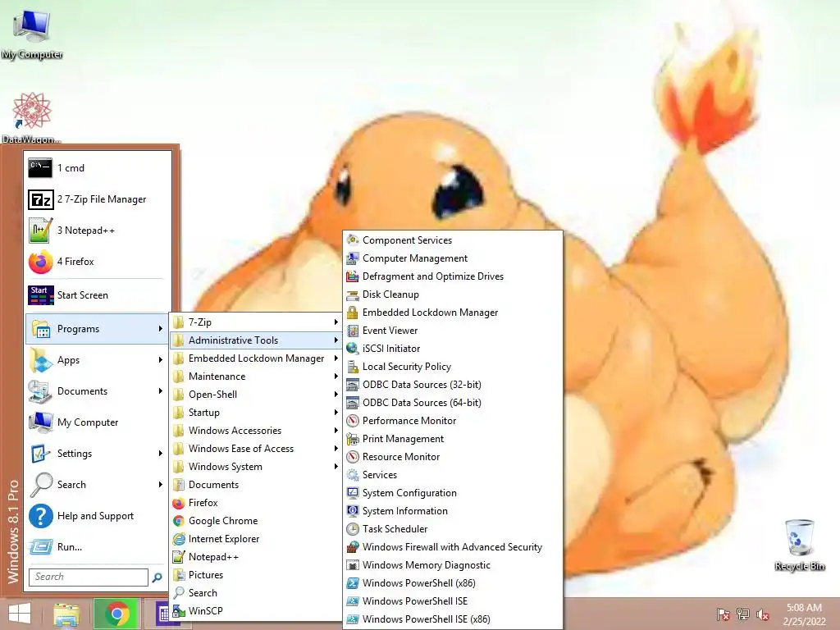The width and height of the screenshot is (840, 630).
Task: Open the Action Center flag tray icon
Action: click(723, 614)
